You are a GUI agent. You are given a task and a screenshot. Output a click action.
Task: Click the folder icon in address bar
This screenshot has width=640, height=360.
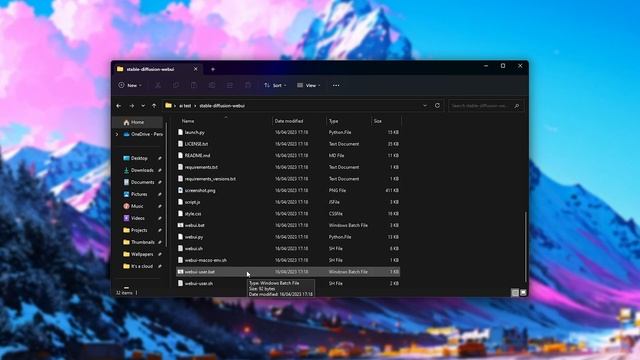pyautogui.click(x=168, y=105)
